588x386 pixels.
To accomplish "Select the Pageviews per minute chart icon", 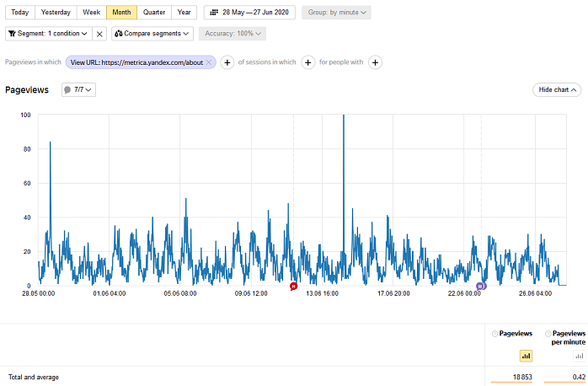I will coord(579,356).
